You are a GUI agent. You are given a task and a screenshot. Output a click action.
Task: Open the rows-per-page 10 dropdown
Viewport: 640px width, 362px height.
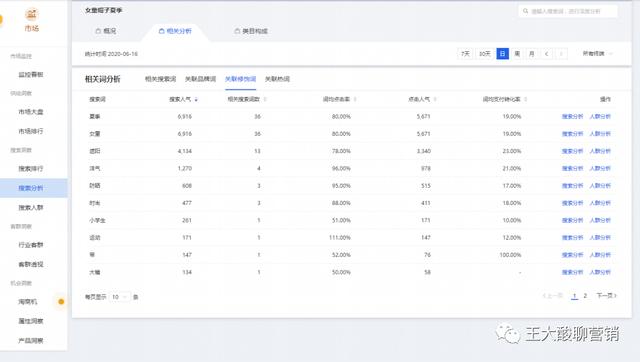(x=120, y=297)
